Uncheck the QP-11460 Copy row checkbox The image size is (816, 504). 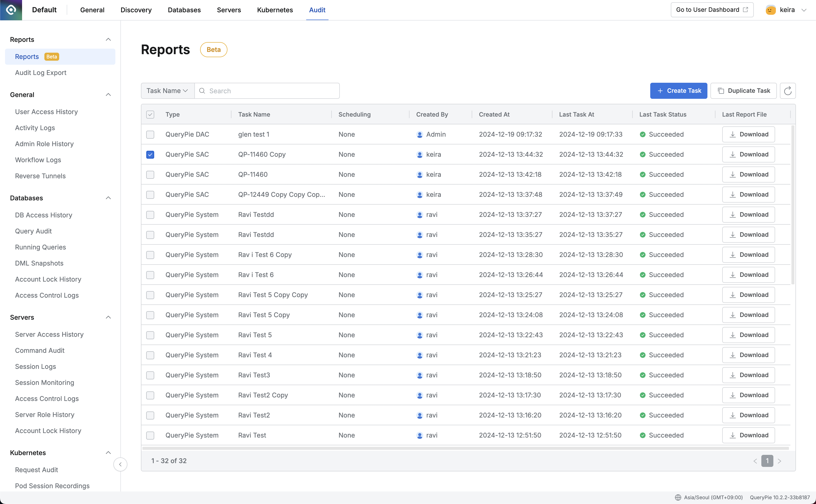click(150, 154)
